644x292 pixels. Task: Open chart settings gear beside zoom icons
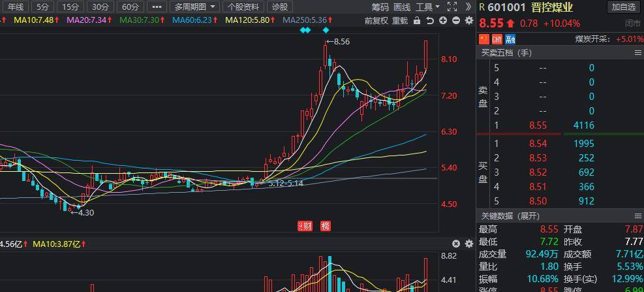click(x=468, y=20)
